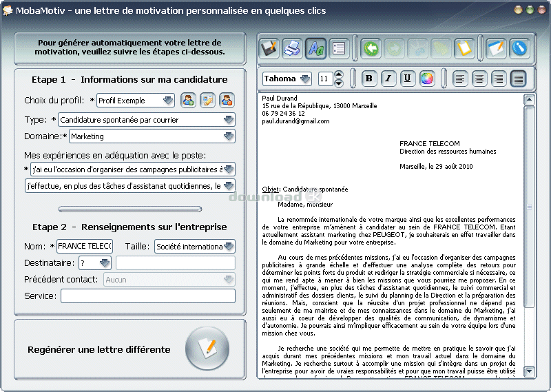Center the text alignment
This screenshot has width=551, height=392.
tap(479, 79)
